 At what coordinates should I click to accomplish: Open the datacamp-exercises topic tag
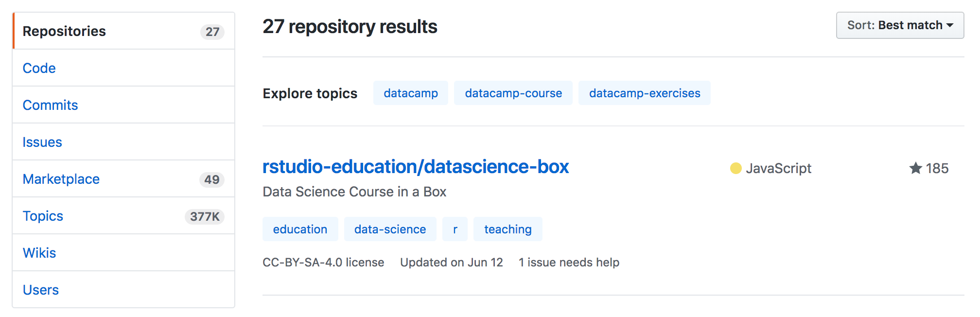[645, 93]
